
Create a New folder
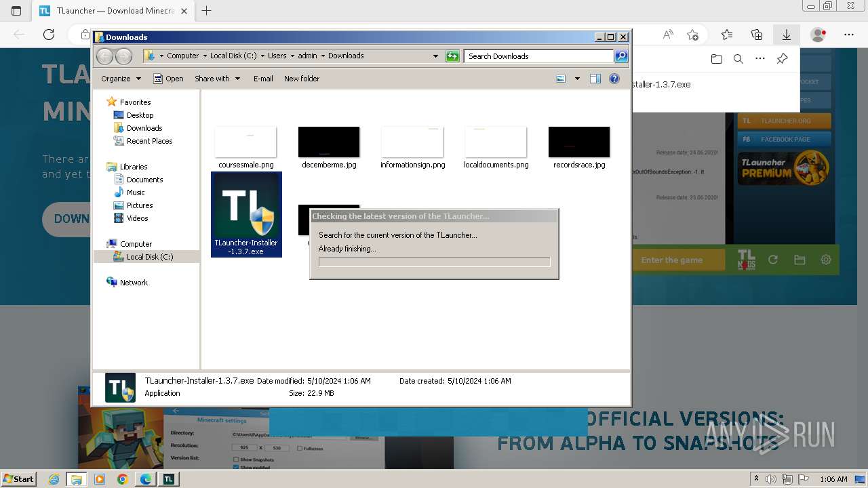pos(302,79)
